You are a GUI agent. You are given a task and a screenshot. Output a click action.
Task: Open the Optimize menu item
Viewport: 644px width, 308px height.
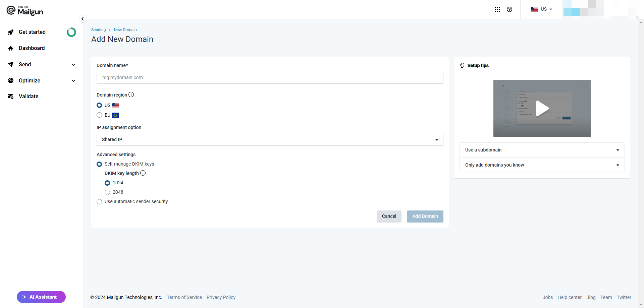30,81
